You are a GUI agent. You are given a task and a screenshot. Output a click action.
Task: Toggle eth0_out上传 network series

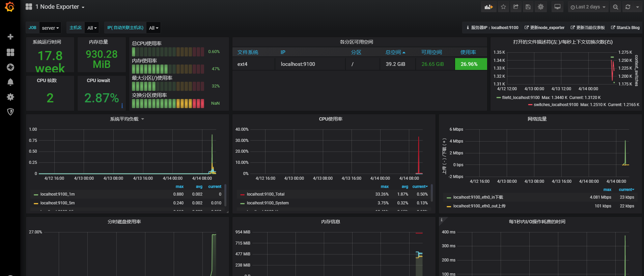[x=479, y=206]
